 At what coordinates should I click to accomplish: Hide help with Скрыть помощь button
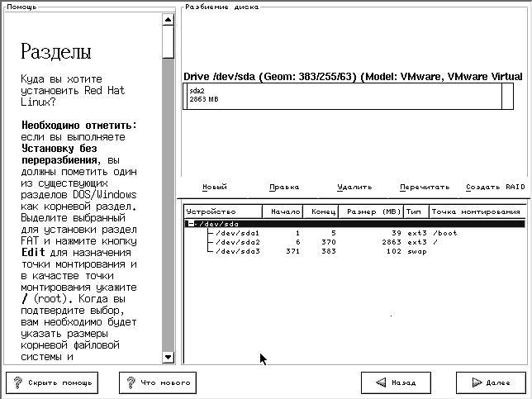pos(52,382)
